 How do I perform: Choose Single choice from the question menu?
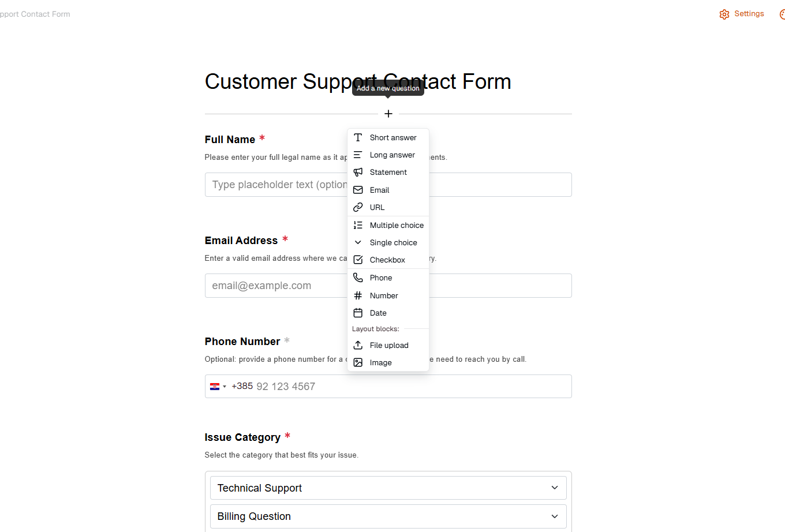(393, 242)
